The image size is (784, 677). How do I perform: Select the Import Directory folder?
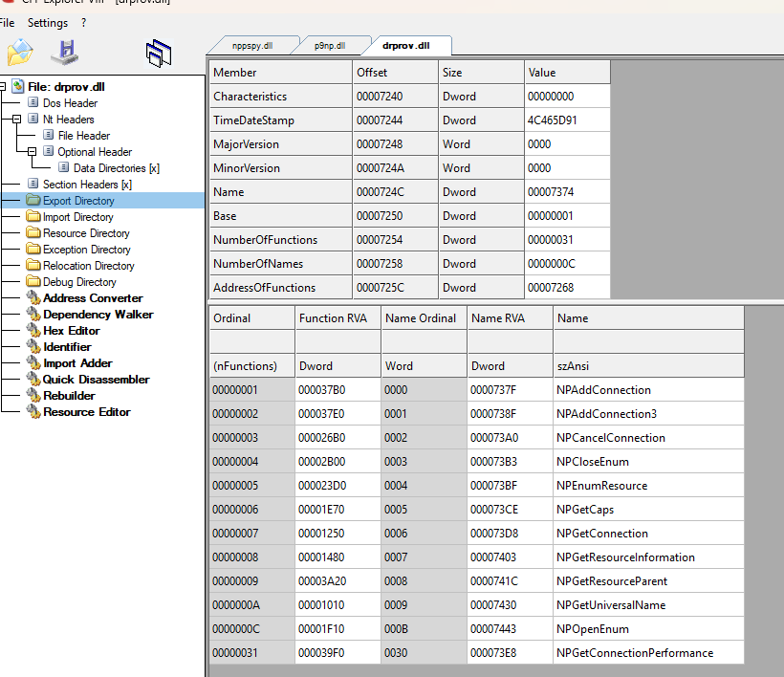point(78,217)
